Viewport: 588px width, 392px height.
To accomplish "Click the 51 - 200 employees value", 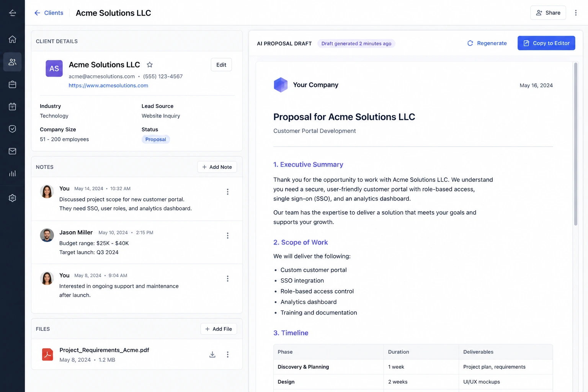I will (64, 139).
